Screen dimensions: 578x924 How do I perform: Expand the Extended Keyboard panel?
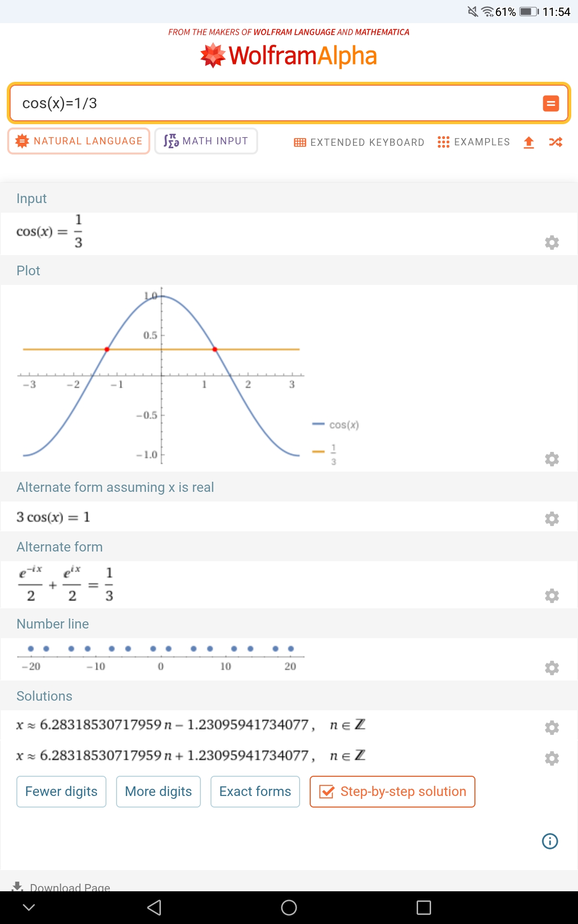point(359,142)
